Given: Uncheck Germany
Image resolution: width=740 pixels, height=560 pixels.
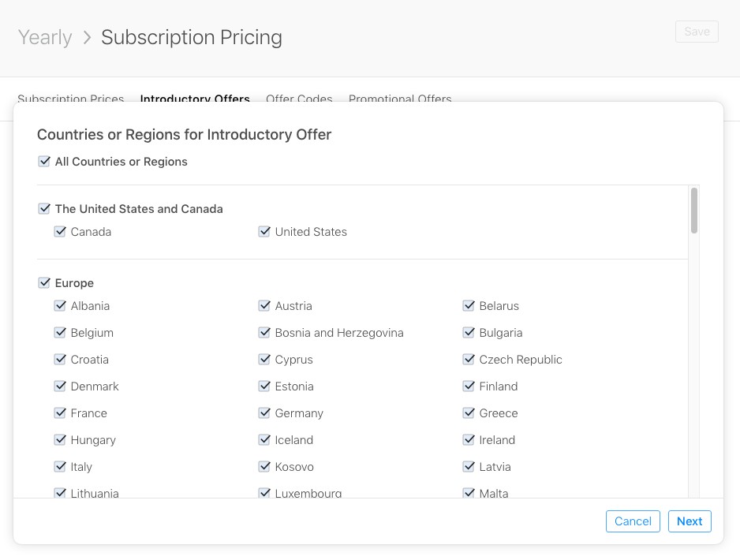Looking at the screenshot, I should (264, 413).
